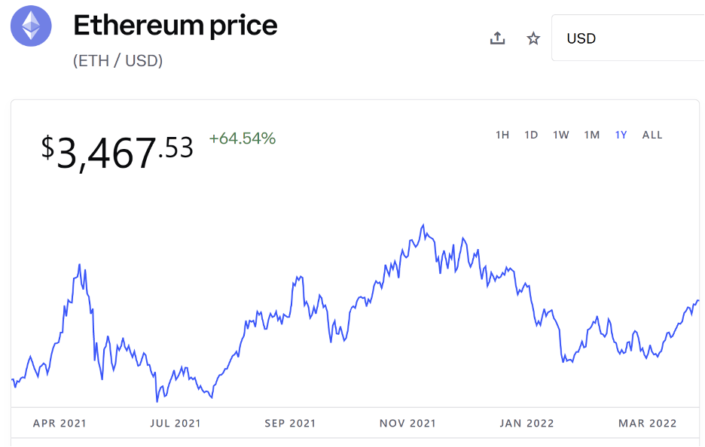
Task: Click the NOV 2021 axis label
Action: click(x=408, y=423)
